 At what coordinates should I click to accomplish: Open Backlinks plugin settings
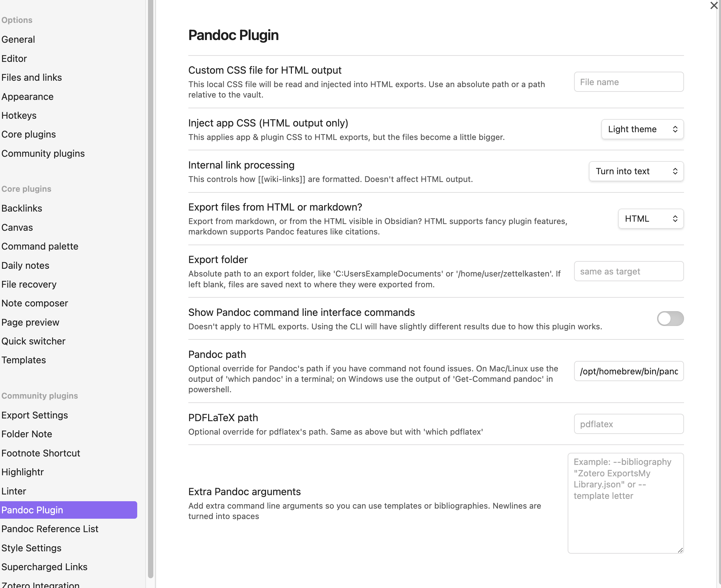point(22,208)
